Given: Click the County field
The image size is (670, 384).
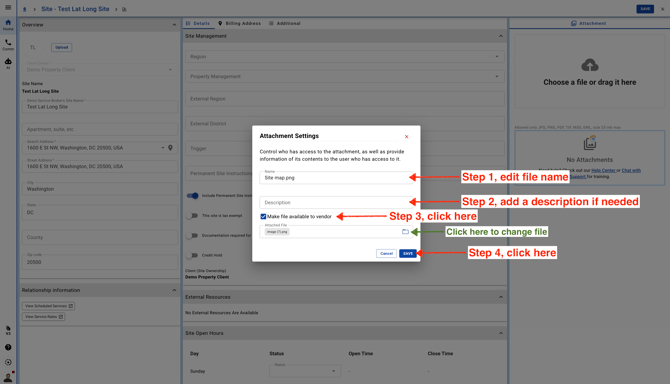Looking at the screenshot, I should coord(100,237).
